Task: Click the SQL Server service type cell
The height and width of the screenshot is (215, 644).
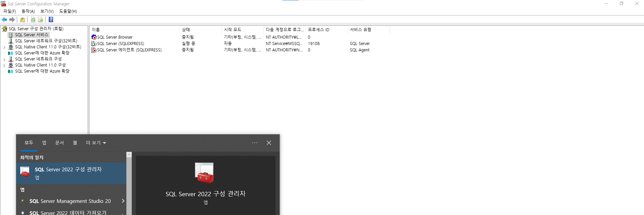Action: pos(360,44)
